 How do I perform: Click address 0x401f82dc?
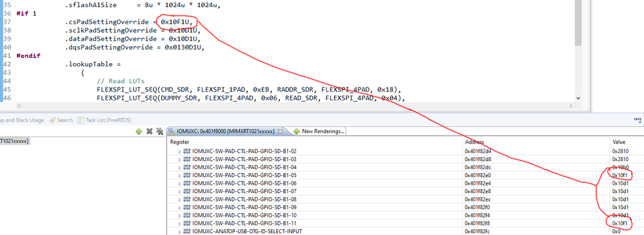click(x=477, y=167)
